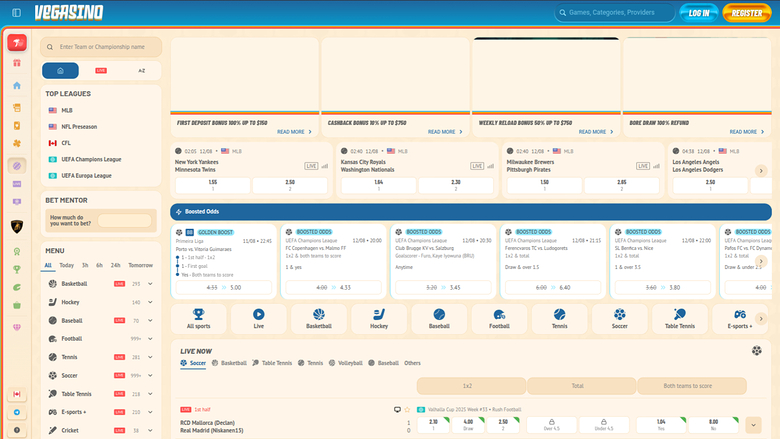Switch Live Now to Volleyball tab
The height and width of the screenshot is (439, 780).
pyautogui.click(x=349, y=363)
